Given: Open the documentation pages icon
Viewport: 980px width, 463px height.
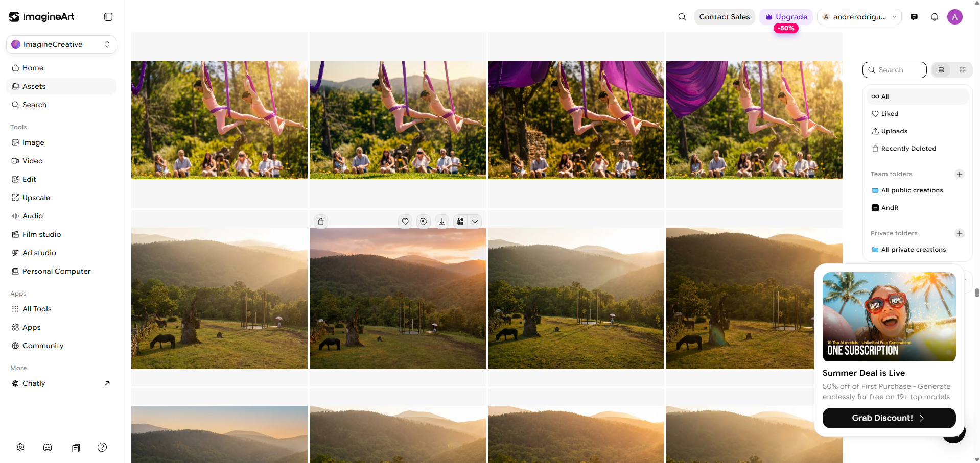Looking at the screenshot, I should (x=76, y=448).
